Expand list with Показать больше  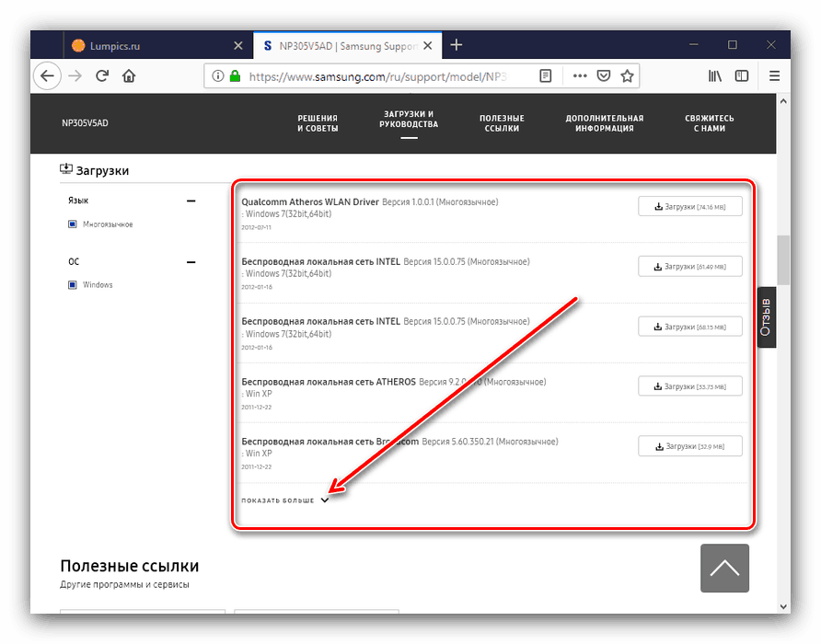tap(284, 500)
